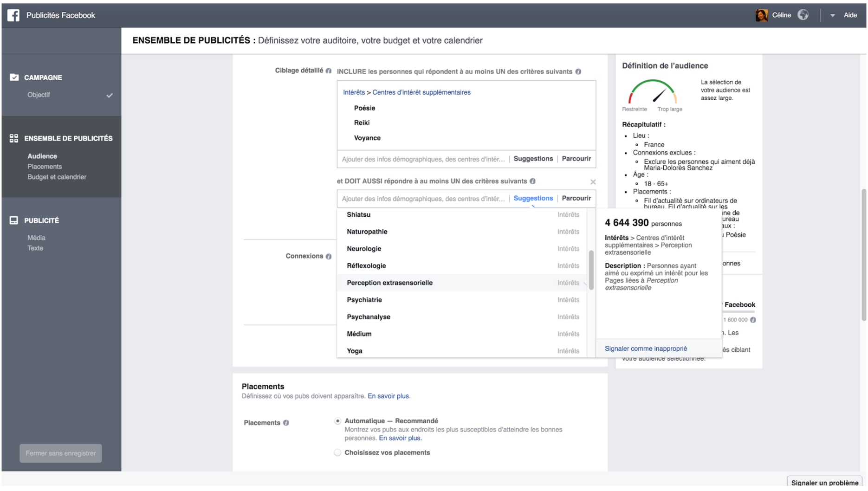Image resolution: width=868 pixels, height=491 pixels.
Task: Select Objectif in the sidebar
Action: [x=39, y=95]
